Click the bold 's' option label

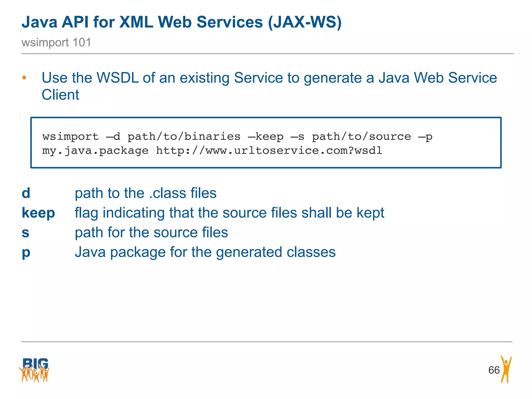25,232
